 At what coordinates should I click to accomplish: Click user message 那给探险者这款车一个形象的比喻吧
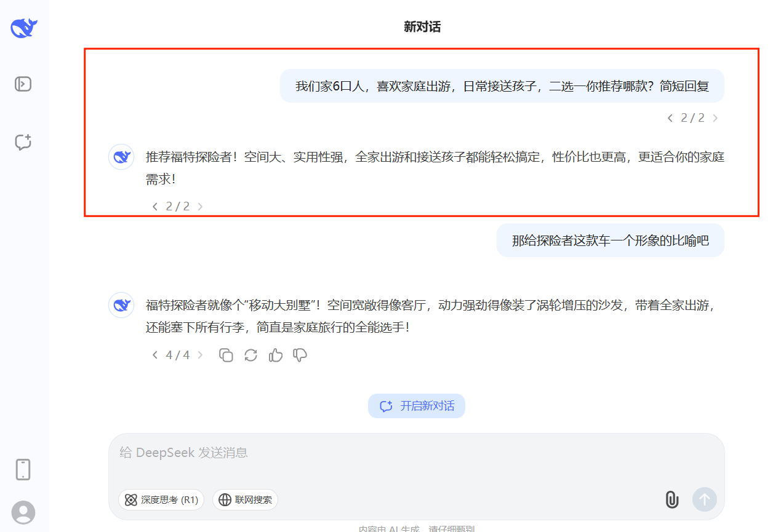pos(611,240)
